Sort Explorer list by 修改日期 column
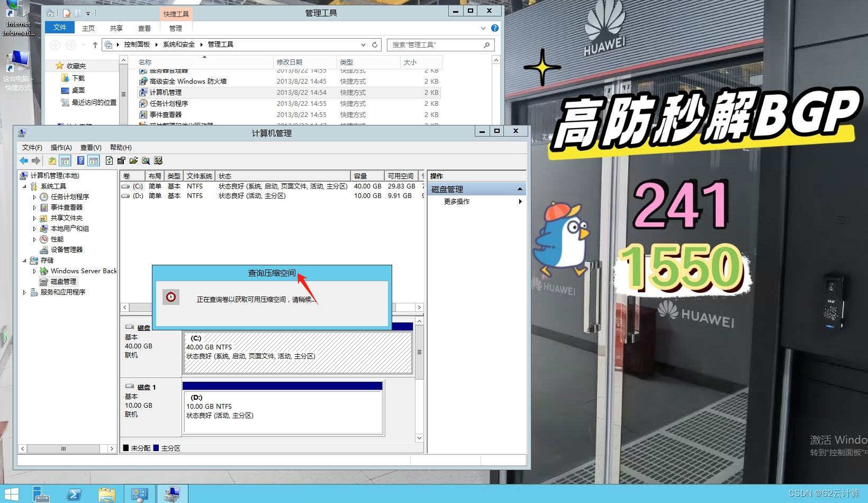The width and height of the screenshot is (868, 503). [x=305, y=62]
